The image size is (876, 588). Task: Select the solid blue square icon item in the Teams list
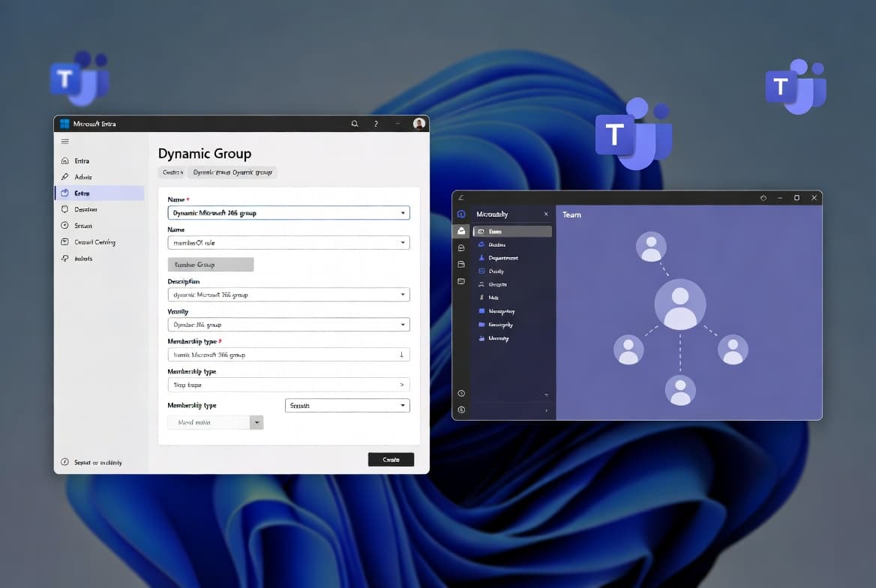[x=512, y=311]
